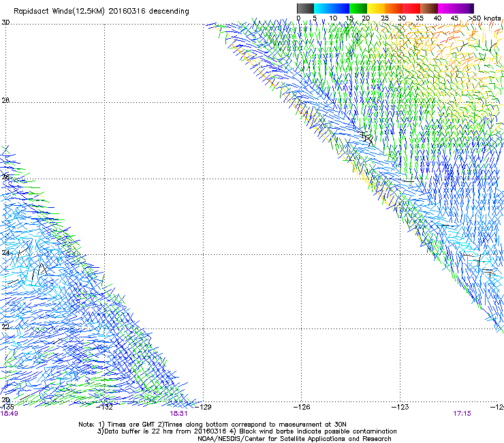Click the gray 0-5 knots color swatch
This screenshot has height=443, width=504.
[x=306, y=8]
